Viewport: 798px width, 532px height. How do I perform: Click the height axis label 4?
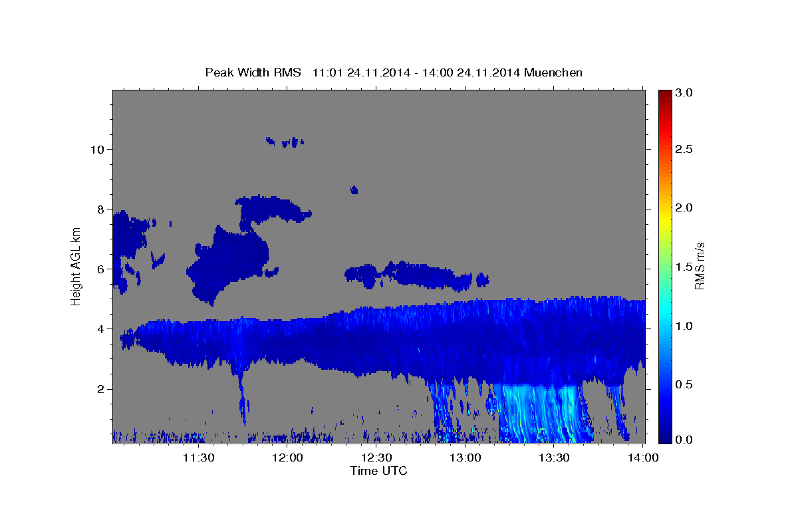100,329
